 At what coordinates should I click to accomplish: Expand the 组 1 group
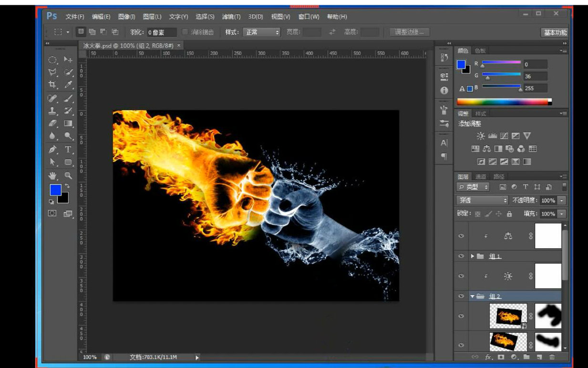473,256
